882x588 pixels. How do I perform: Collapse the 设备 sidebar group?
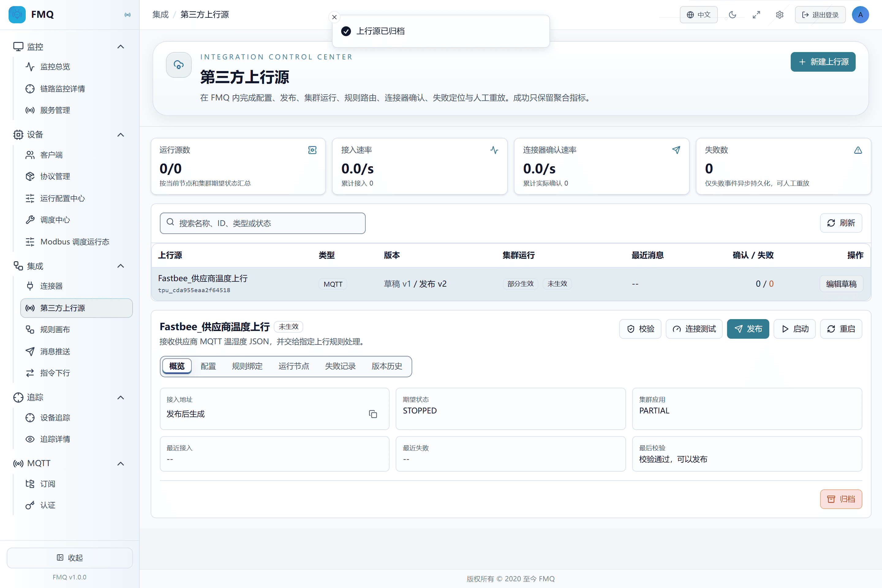[120, 135]
